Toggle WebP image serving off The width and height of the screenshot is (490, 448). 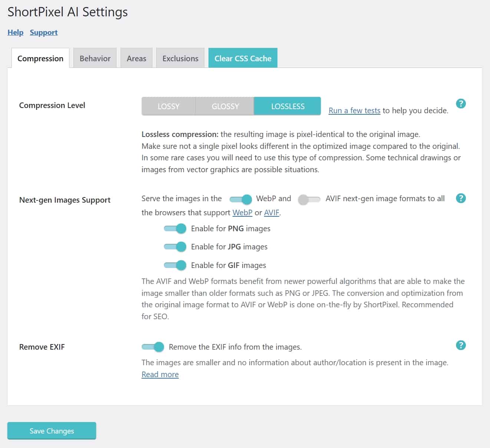241,199
